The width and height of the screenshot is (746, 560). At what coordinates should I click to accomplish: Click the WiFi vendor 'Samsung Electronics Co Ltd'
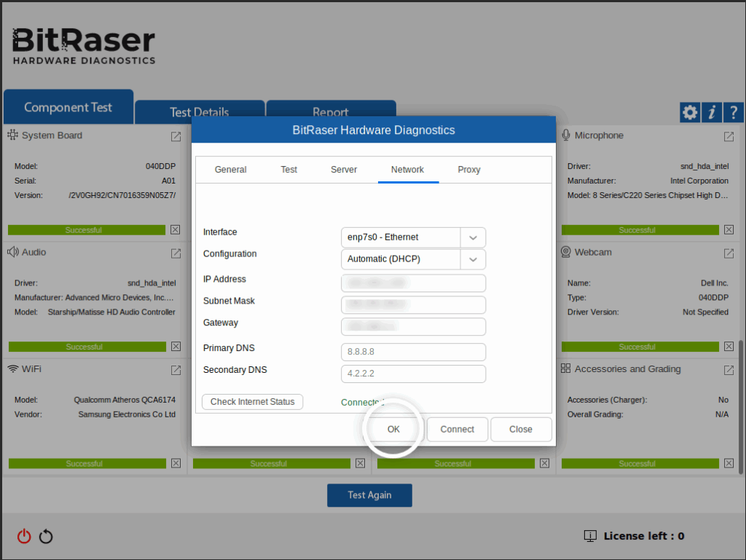point(127,414)
